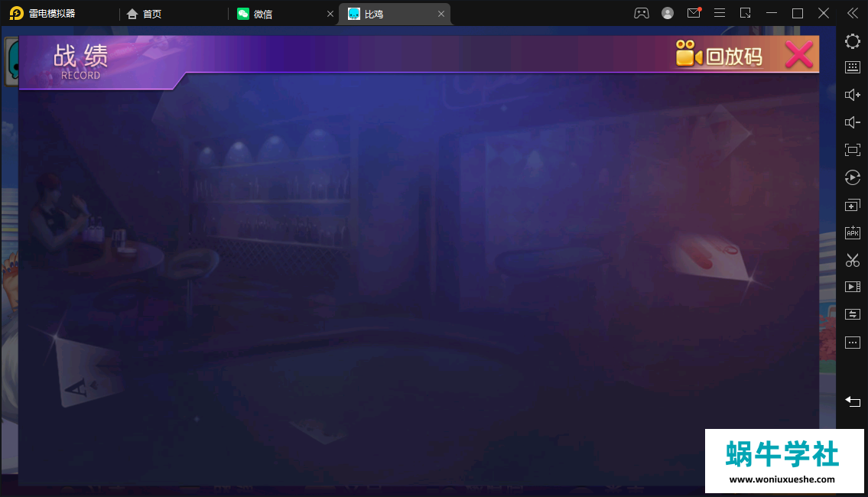Take a screenshot with the scissors icon

tap(852, 260)
